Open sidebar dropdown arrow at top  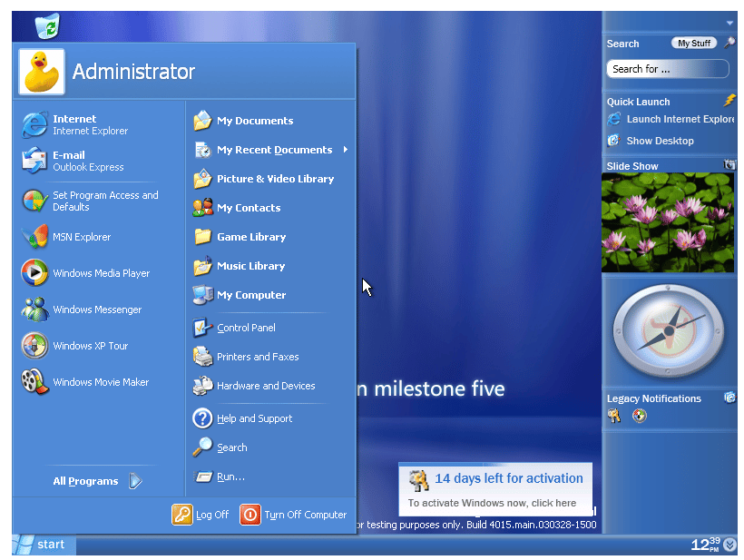(729, 23)
